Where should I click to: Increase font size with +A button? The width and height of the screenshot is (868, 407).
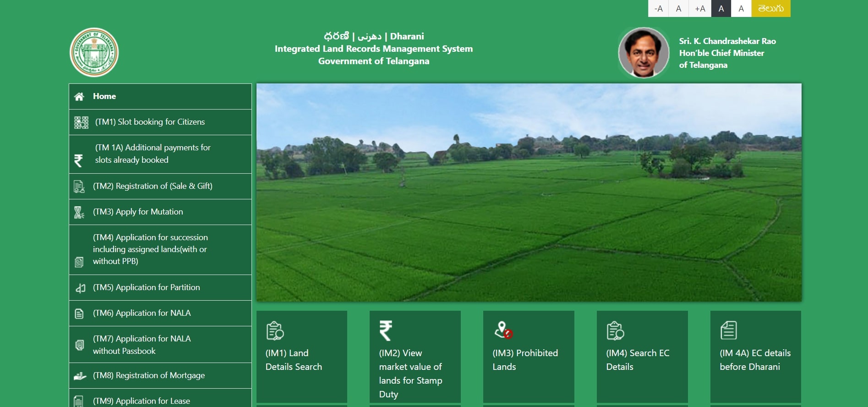click(x=700, y=8)
